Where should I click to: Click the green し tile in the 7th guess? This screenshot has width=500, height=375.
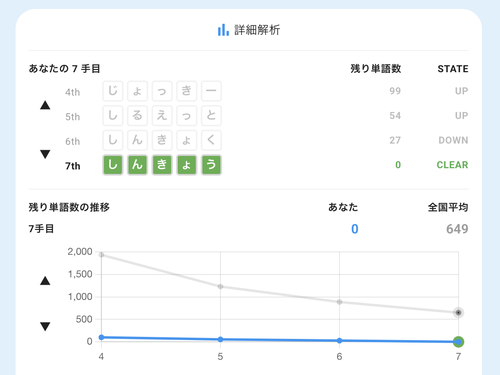click(x=113, y=165)
